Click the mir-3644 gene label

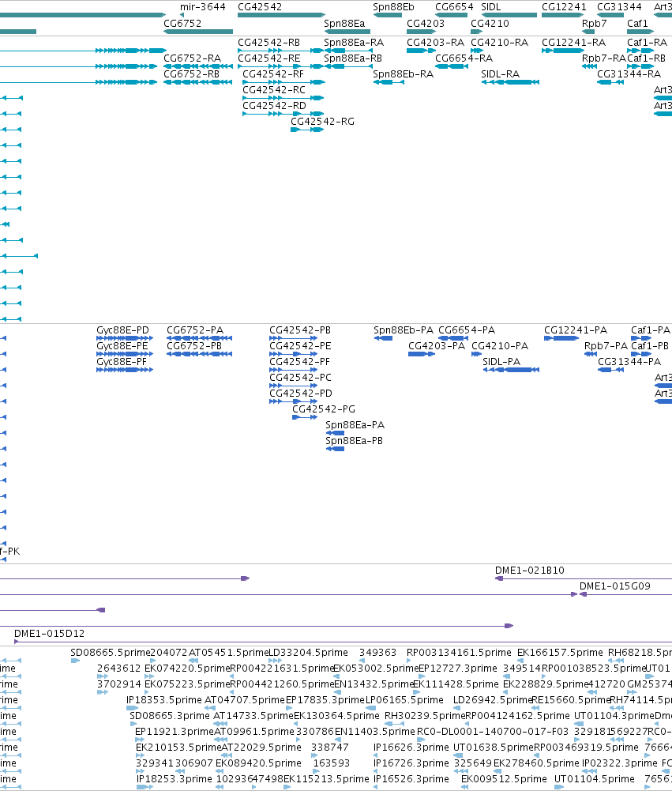click(x=203, y=7)
